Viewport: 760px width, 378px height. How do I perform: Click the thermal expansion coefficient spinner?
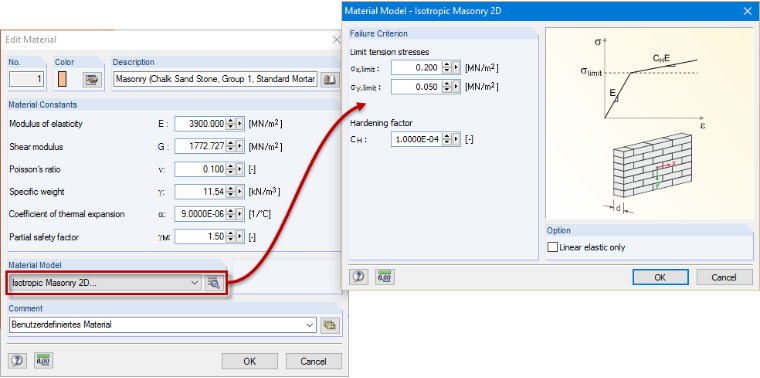tap(231, 214)
